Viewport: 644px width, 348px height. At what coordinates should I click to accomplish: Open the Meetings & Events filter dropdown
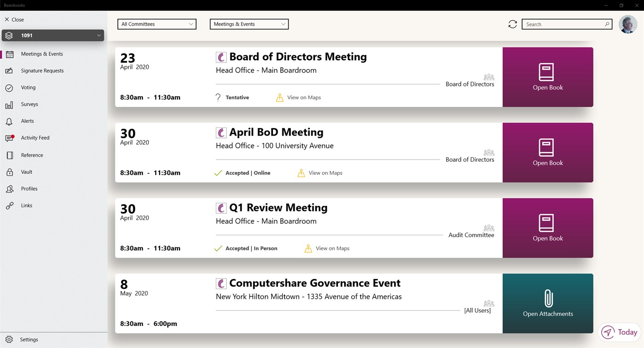[249, 24]
